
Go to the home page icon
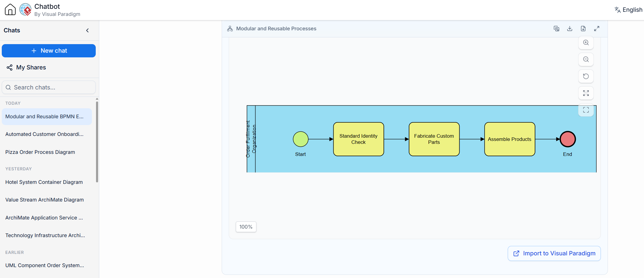(10, 9)
